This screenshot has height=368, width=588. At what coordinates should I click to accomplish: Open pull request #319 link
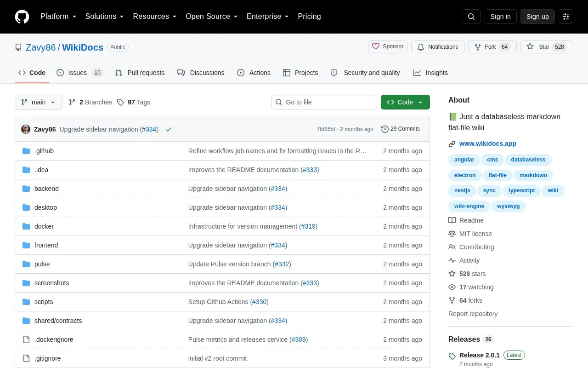[308, 226]
